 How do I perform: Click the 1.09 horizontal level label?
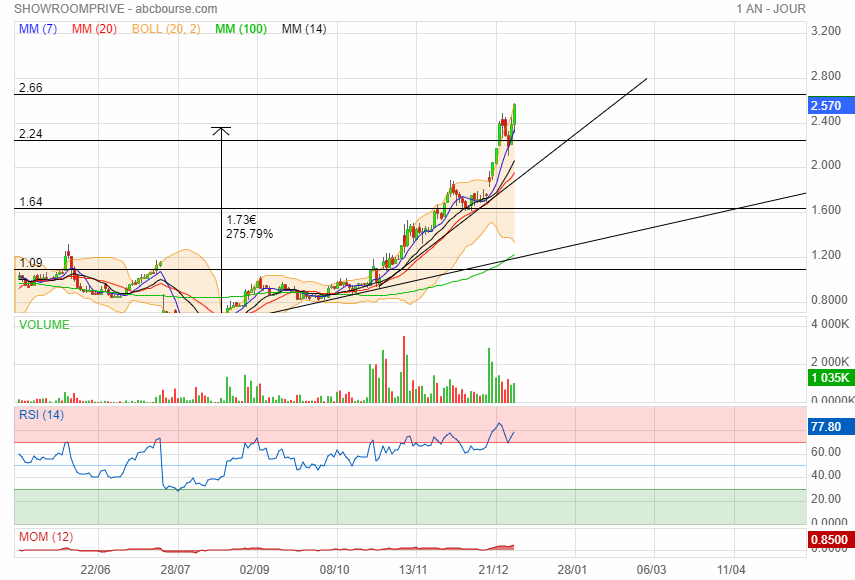point(31,263)
